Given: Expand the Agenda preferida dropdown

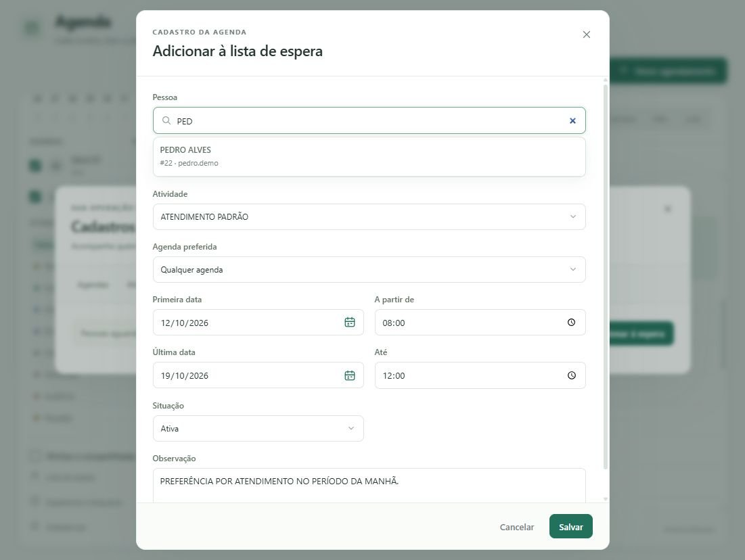Looking at the screenshot, I should point(369,270).
